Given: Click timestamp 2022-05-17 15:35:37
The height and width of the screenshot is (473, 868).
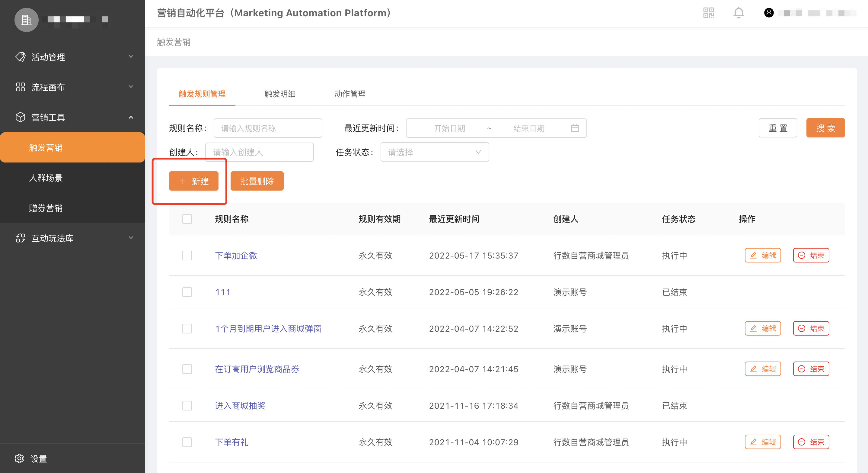Looking at the screenshot, I should point(474,255).
